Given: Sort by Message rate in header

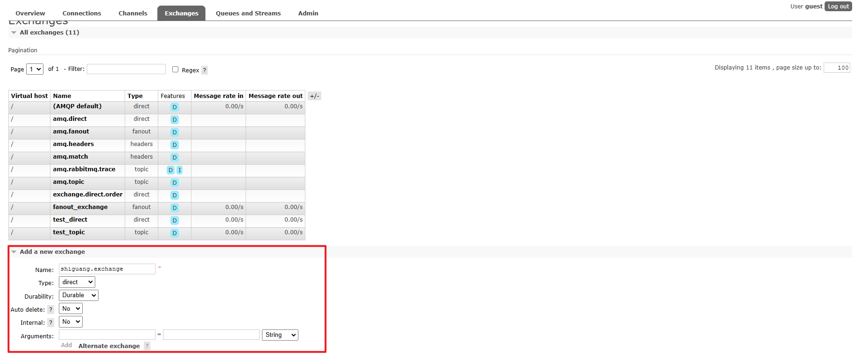Looking at the screenshot, I should [x=219, y=96].
